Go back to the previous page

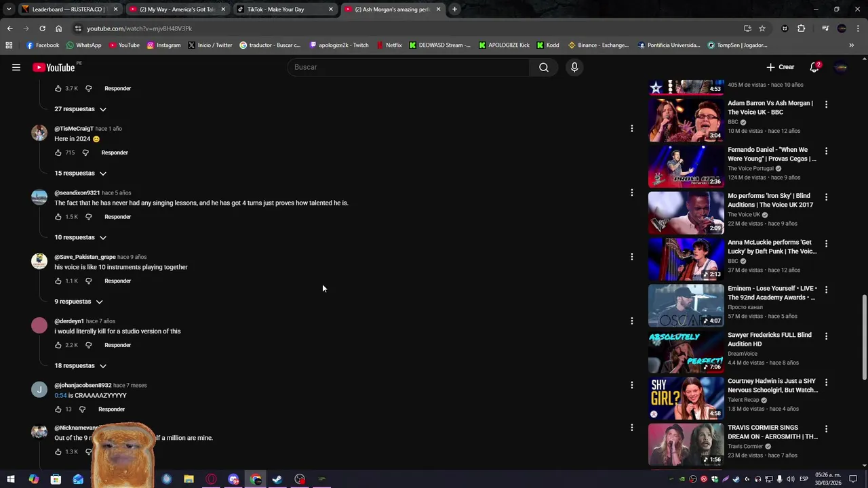9,28
